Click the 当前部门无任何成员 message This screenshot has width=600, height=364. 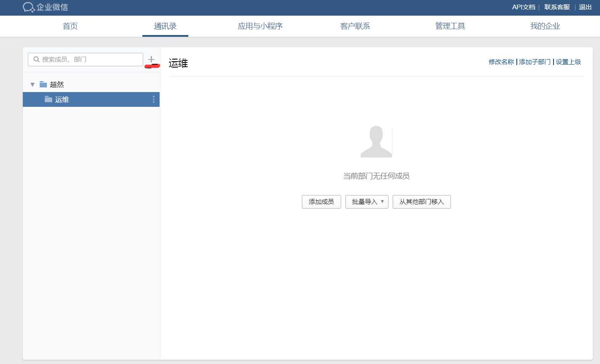(376, 176)
